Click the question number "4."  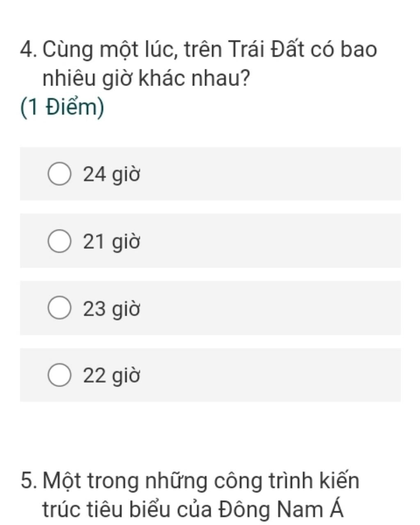[29, 50]
